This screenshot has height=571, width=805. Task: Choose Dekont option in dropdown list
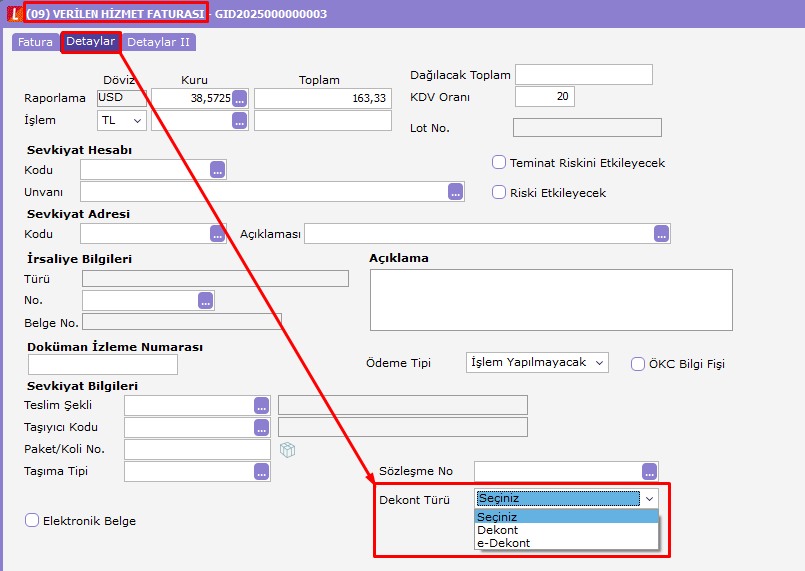click(x=498, y=530)
